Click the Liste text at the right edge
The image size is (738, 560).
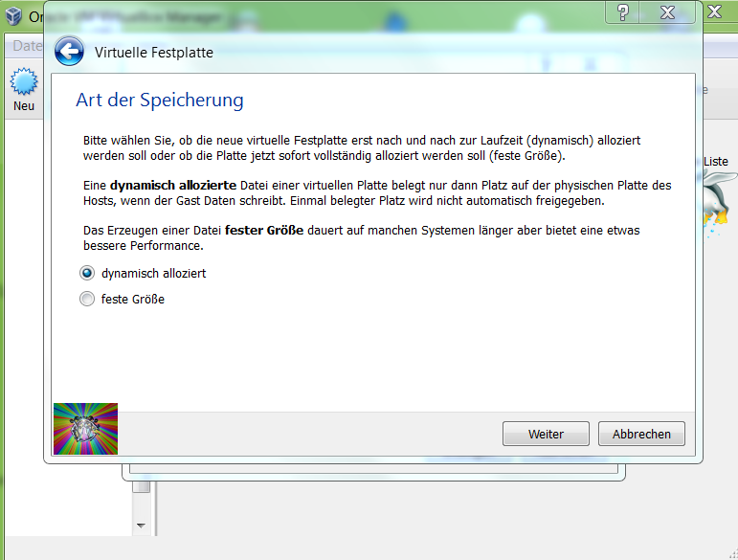coord(716,162)
